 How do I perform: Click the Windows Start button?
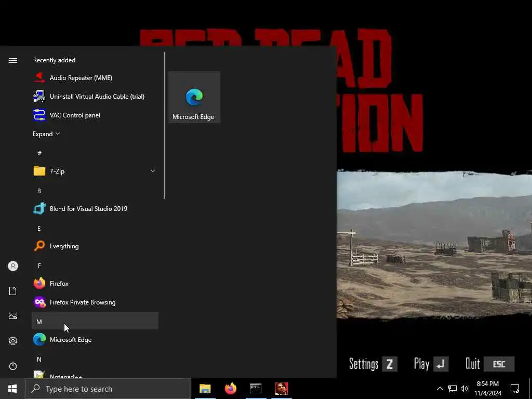12,389
